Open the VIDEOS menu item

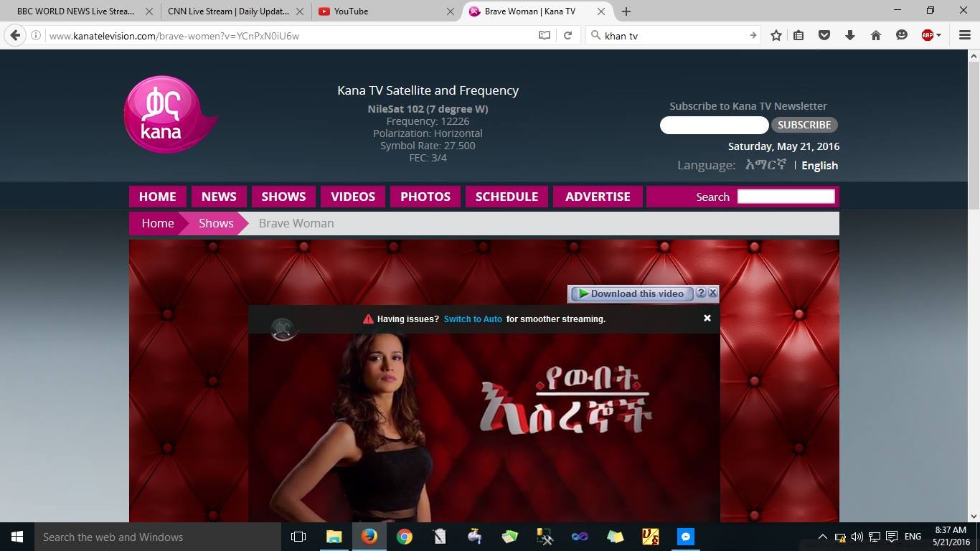pos(353,197)
